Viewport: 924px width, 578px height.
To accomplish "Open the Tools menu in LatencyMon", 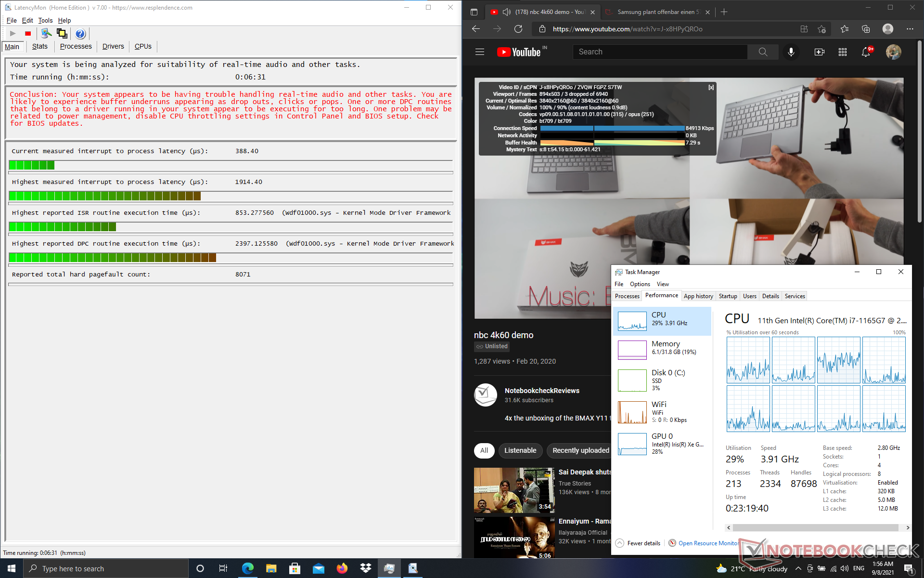I will coord(45,20).
